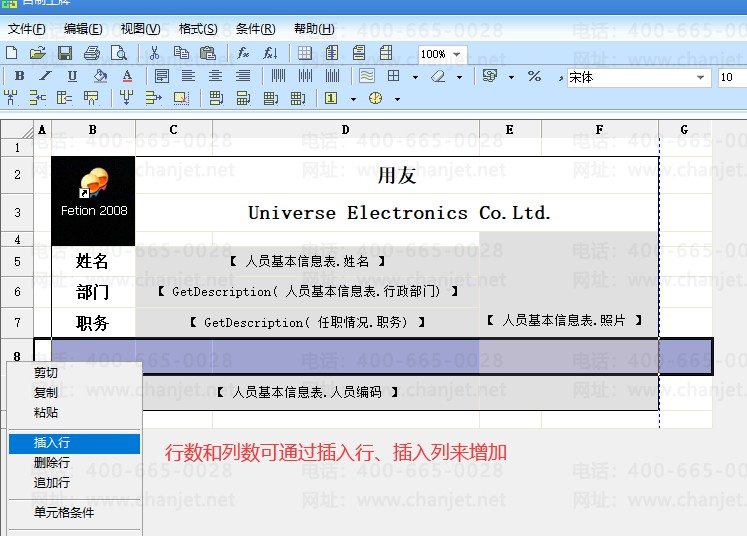
Task: Click 单元格条件 in the context menu
Action: pyautogui.click(x=64, y=513)
